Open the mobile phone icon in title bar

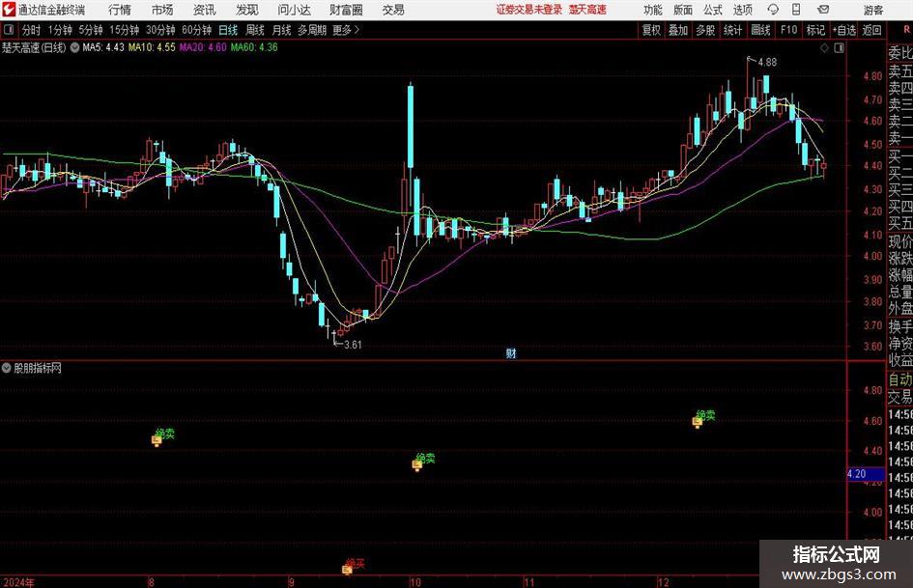point(796,10)
